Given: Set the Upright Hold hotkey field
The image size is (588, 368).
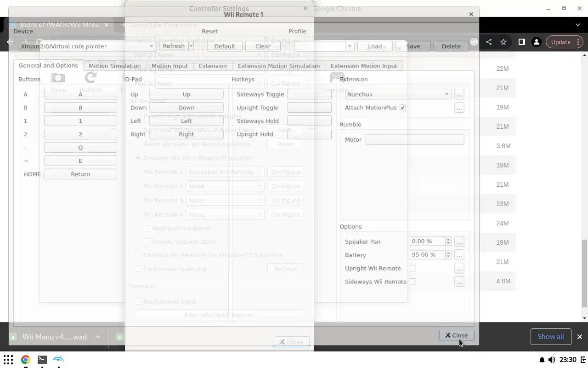Looking at the screenshot, I should click(x=309, y=134).
